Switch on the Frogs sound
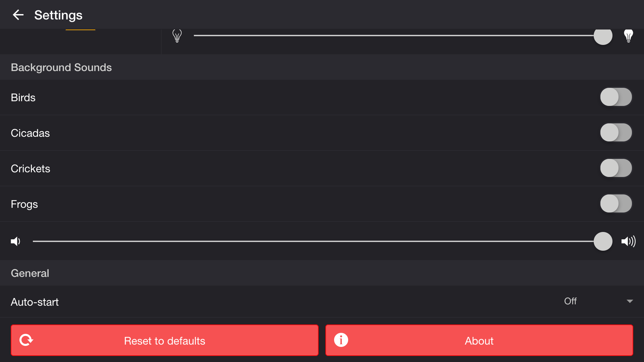 [x=616, y=204]
